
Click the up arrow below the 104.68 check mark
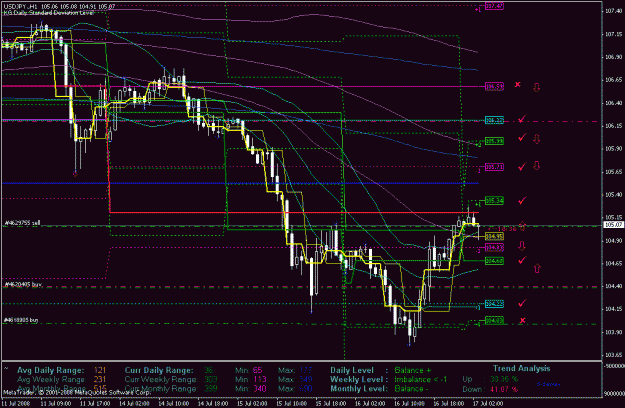pyautogui.click(x=537, y=268)
